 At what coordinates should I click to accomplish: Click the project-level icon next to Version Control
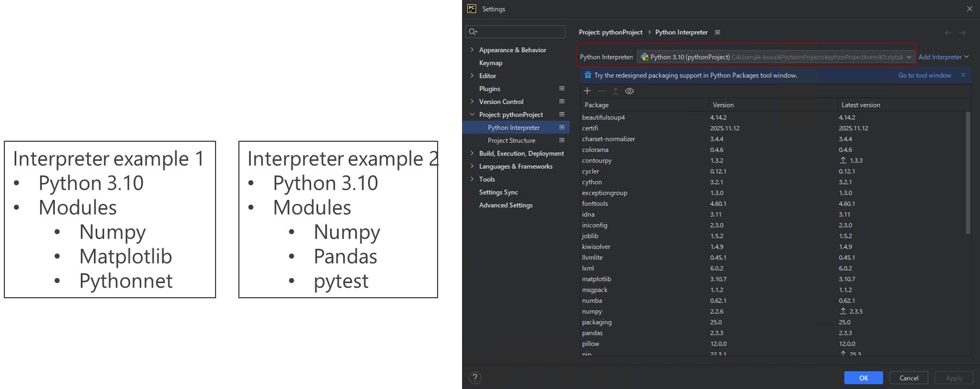pos(562,102)
